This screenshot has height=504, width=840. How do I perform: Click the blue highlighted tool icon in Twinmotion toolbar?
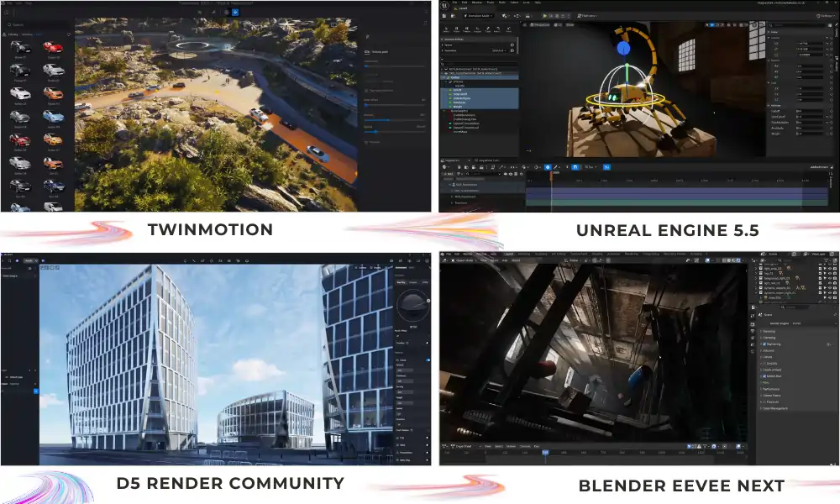234,12
